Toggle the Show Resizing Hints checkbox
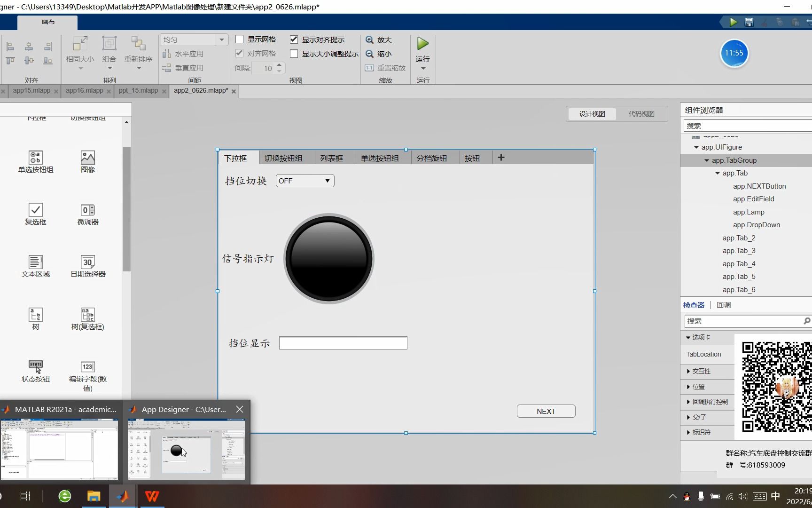This screenshot has width=812, height=508. coord(294,54)
